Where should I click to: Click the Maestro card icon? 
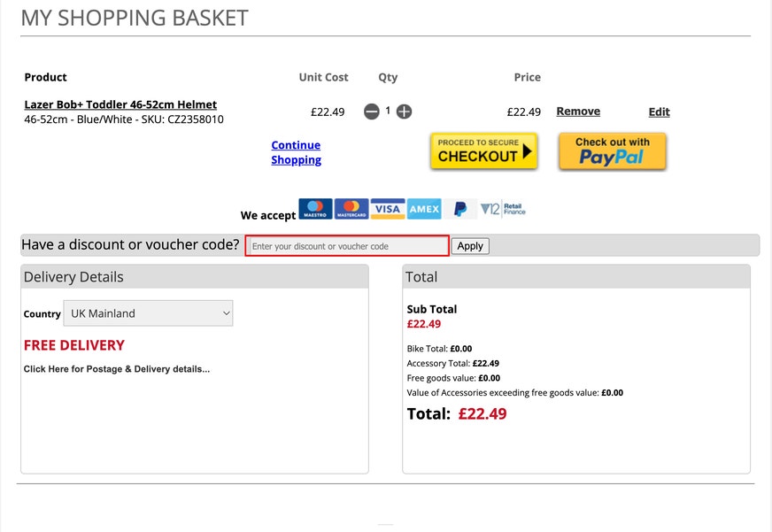coord(315,209)
